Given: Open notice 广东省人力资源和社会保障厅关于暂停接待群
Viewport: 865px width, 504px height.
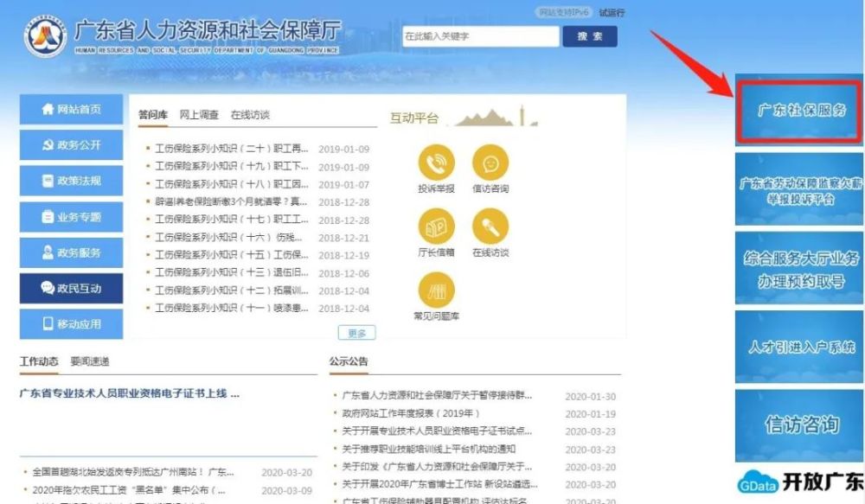Looking at the screenshot, I should [437, 396].
